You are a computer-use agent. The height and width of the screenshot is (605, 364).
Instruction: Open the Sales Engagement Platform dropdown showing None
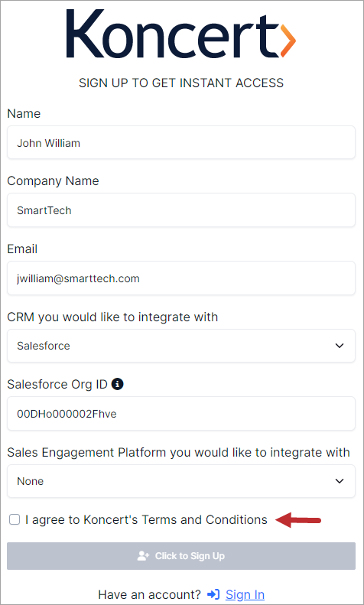180,481
